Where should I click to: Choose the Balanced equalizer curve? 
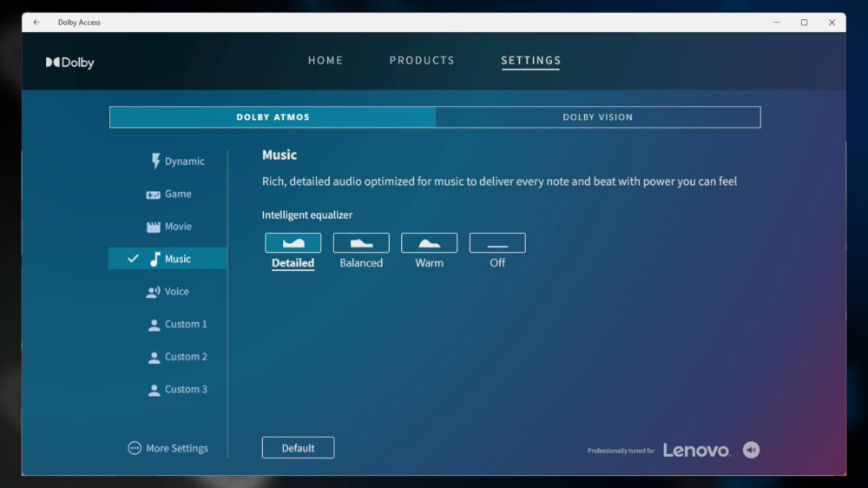click(x=361, y=242)
